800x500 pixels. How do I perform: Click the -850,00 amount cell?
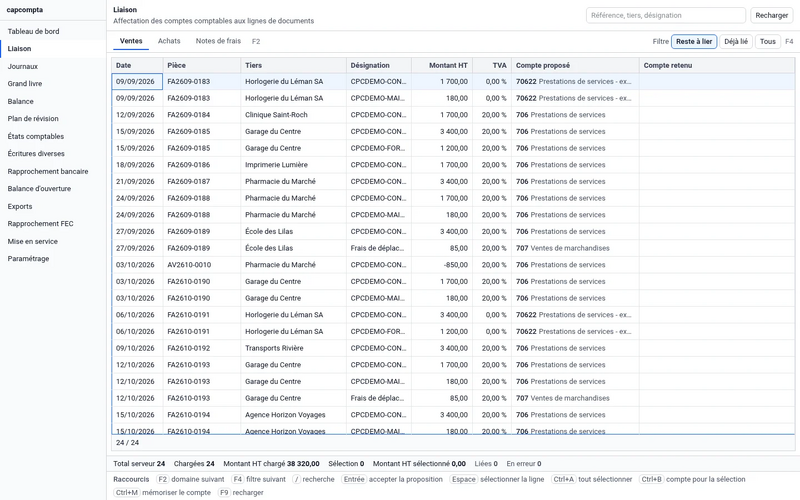pos(442,265)
